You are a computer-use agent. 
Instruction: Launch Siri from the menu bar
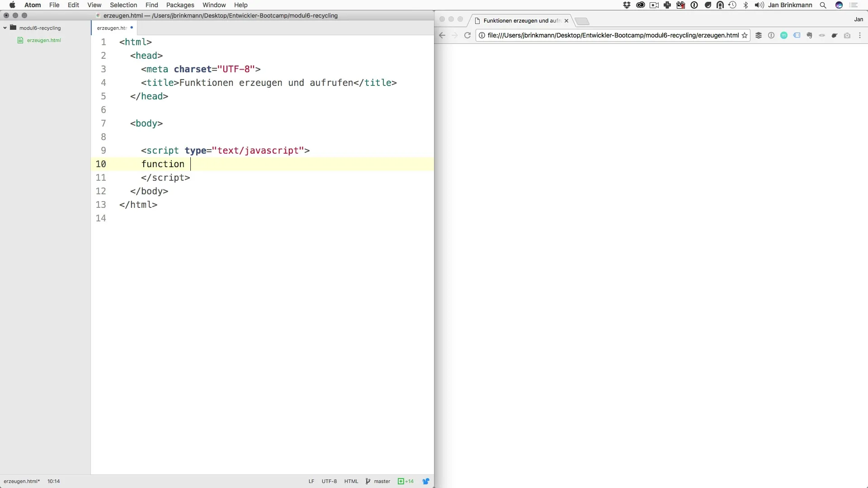point(839,5)
